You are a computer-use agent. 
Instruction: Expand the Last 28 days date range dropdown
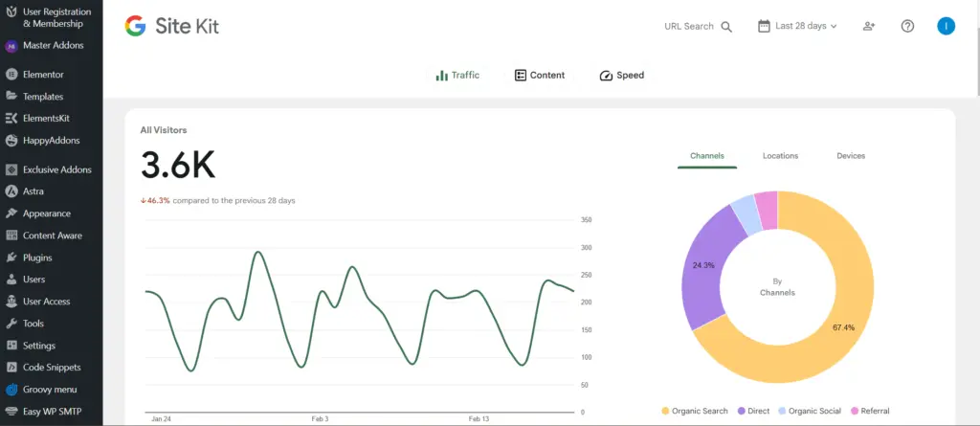[797, 26]
